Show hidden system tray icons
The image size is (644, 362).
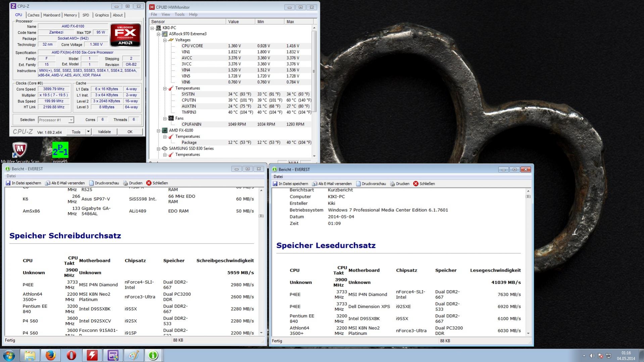click(584, 356)
